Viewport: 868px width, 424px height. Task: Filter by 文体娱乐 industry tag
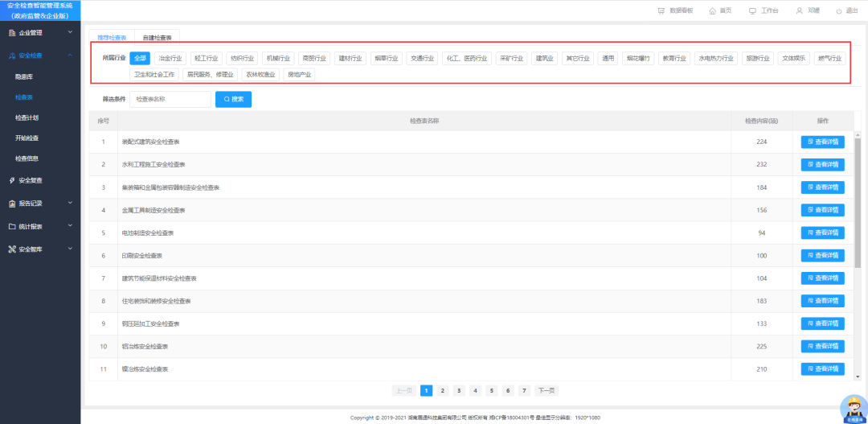click(794, 58)
